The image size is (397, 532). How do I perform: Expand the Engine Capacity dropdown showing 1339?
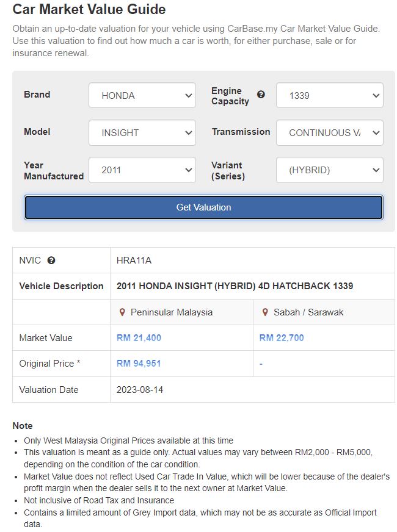pos(330,95)
